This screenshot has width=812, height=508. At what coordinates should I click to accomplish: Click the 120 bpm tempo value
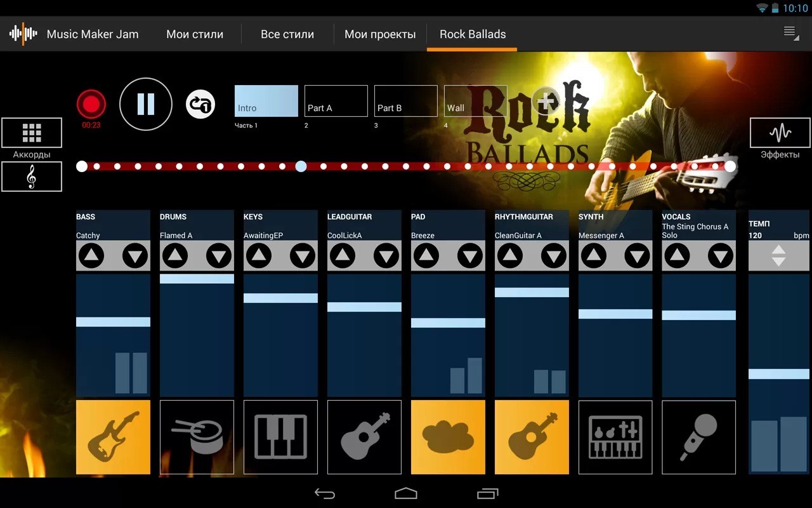755,236
